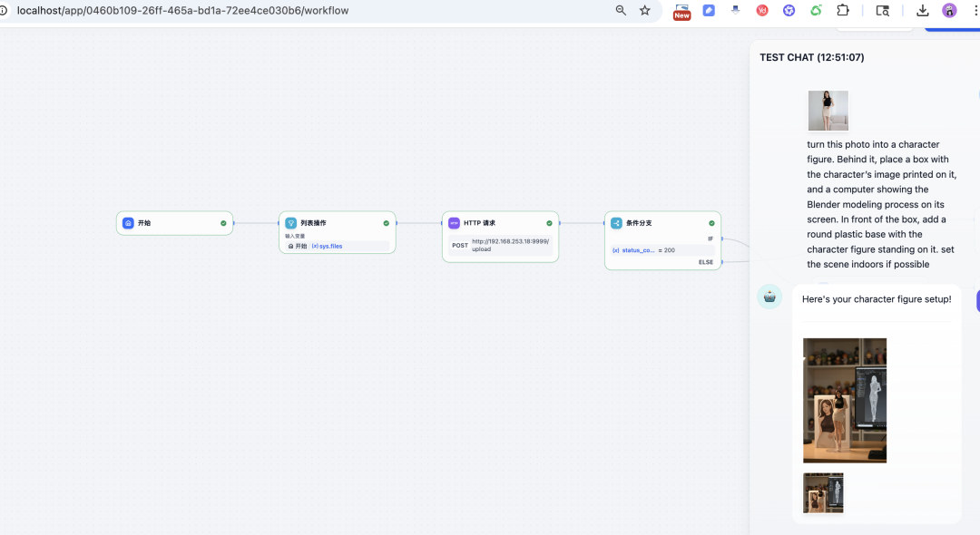The width and height of the screenshot is (980, 535).
Task: Click the HTTP 请求 node icon
Action: pyautogui.click(x=454, y=222)
